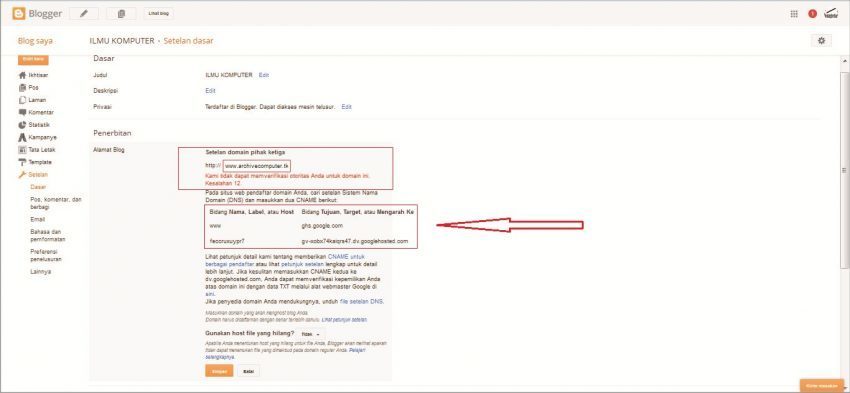Open Bahasa dan pemformatan settings

48,235
